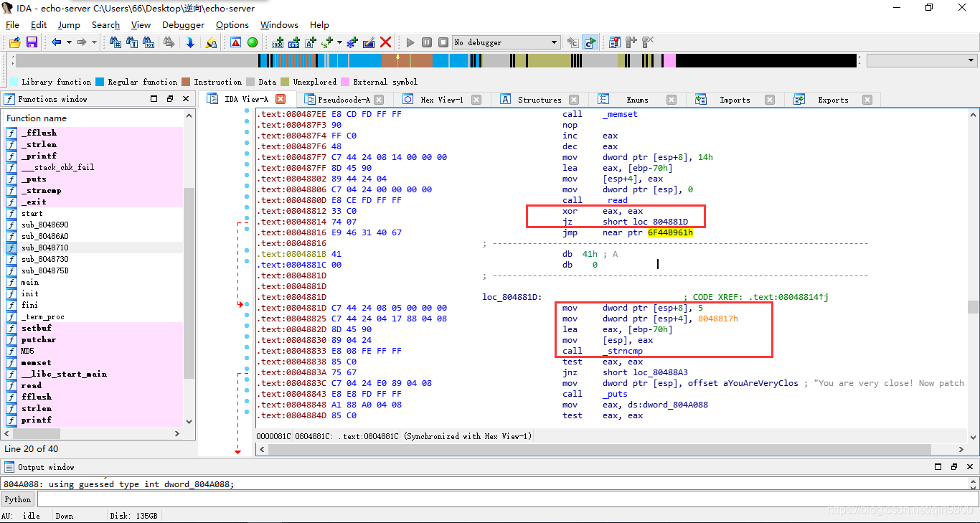Select function sub_8048710 in the list
980x523 pixels.
coord(94,248)
